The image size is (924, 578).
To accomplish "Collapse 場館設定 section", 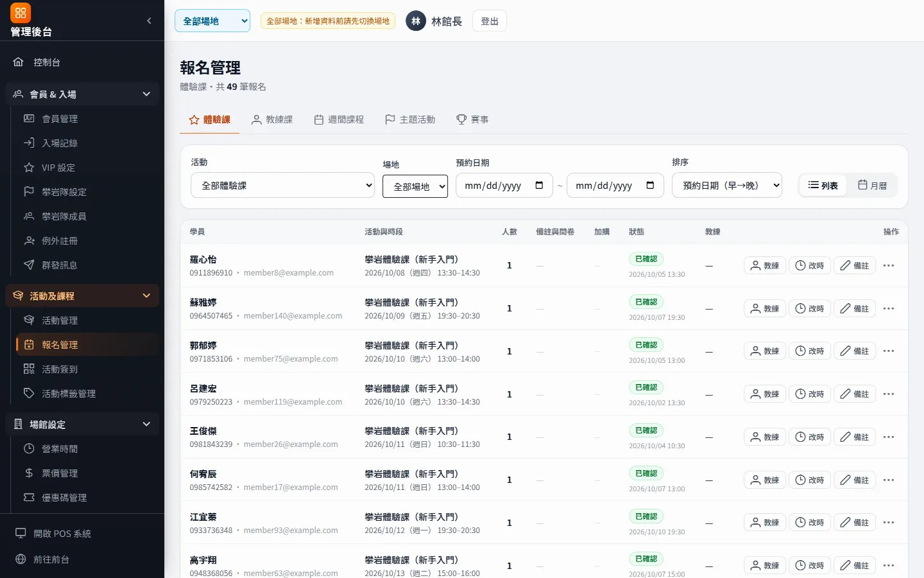I will coord(82,425).
